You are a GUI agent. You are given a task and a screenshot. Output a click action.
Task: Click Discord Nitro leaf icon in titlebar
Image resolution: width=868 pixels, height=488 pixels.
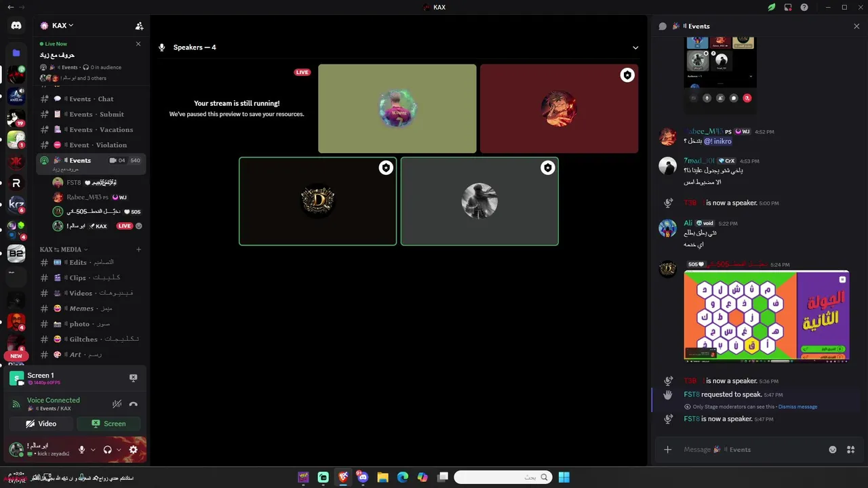point(771,7)
